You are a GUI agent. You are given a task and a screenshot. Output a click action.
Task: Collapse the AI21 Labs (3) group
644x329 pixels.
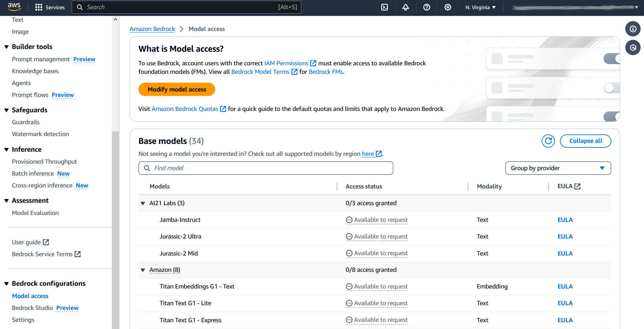click(x=143, y=203)
